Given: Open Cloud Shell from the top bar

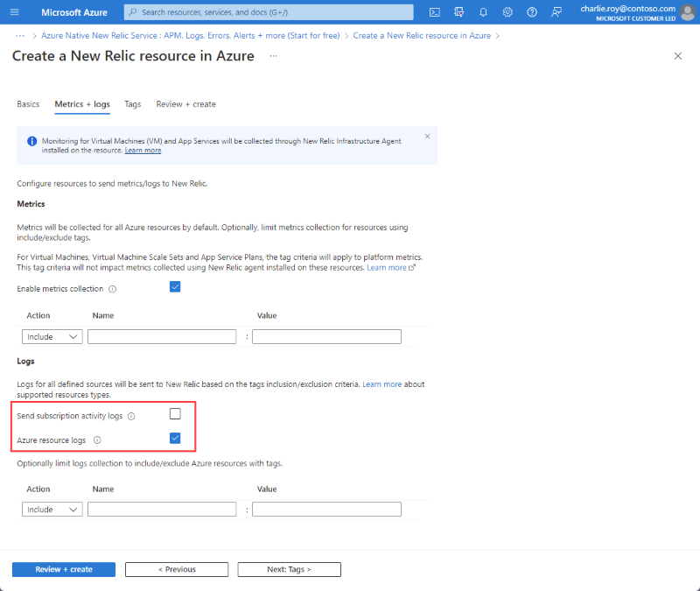Looking at the screenshot, I should tap(434, 12).
